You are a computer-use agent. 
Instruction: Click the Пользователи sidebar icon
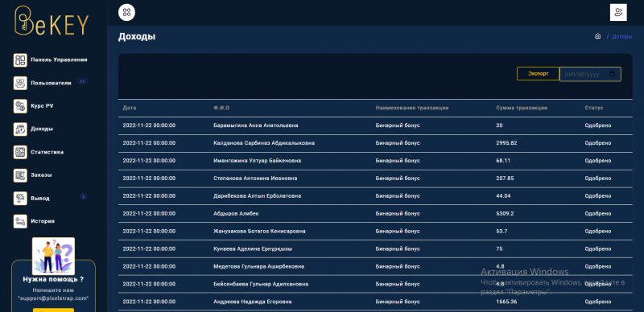pos(20,83)
